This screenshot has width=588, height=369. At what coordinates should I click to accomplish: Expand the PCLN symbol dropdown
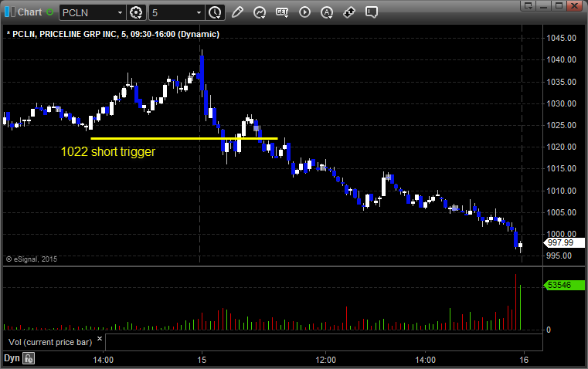pos(120,12)
